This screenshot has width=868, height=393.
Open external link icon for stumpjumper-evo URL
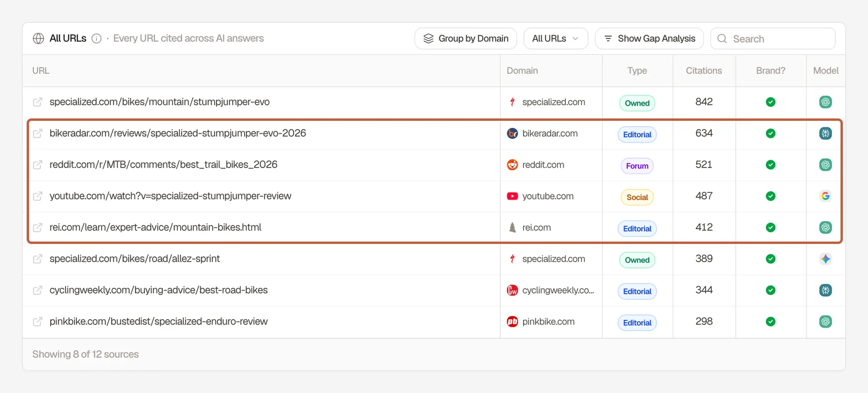pos(37,102)
